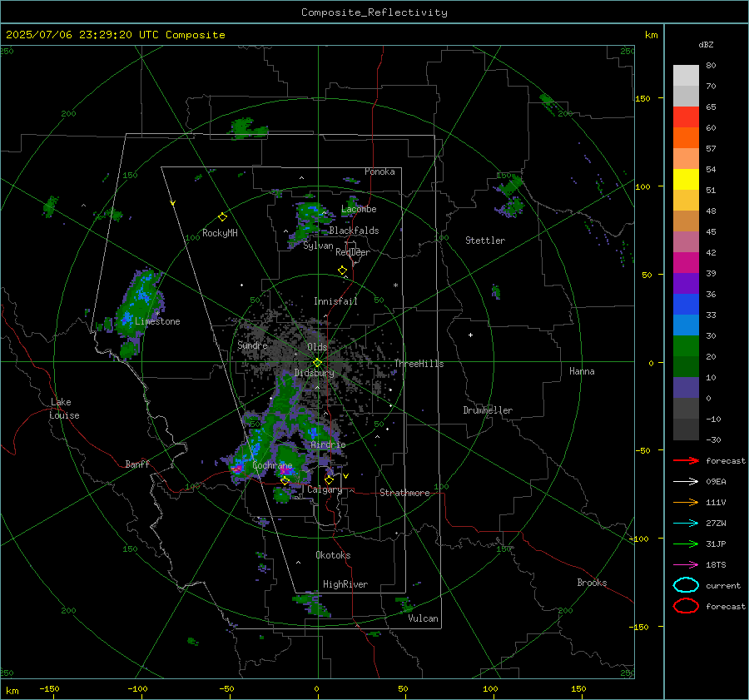Click the yellow diamond marker below RedDeer
749x700 pixels.
click(342, 271)
